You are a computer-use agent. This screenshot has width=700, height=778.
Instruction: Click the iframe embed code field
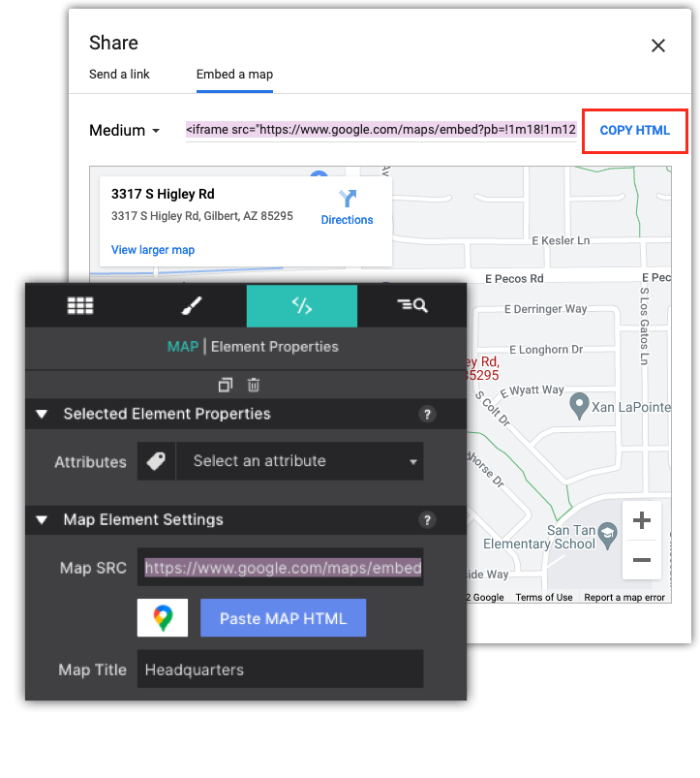click(380, 130)
